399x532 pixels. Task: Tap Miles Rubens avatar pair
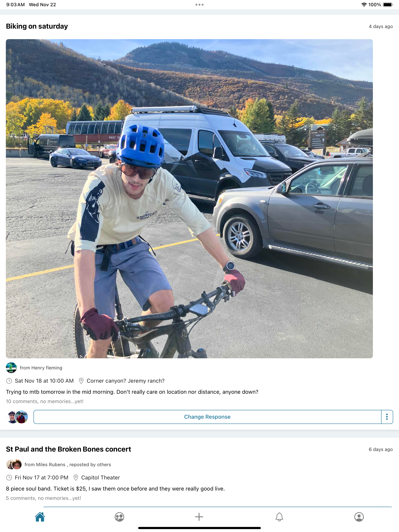(14, 464)
